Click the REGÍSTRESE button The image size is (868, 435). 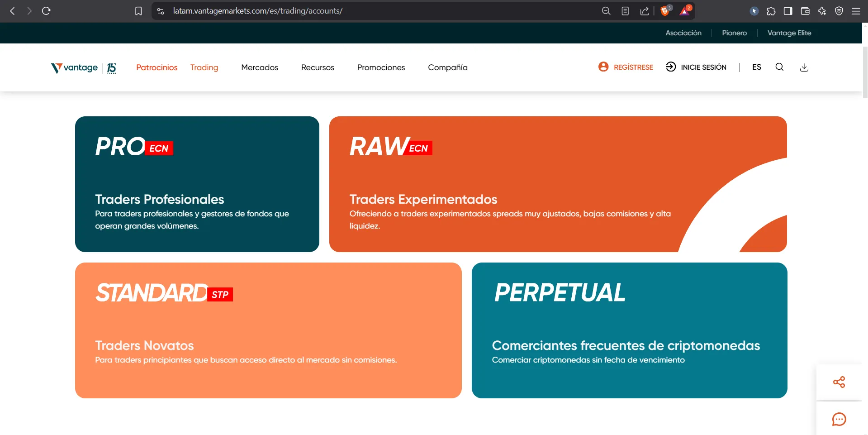pyautogui.click(x=626, y=67)
